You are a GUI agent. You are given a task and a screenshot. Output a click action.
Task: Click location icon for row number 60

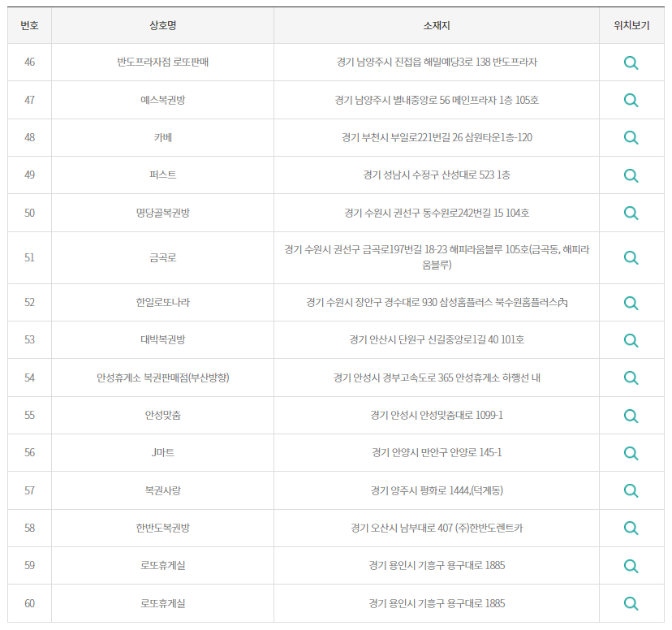[631, 603]
